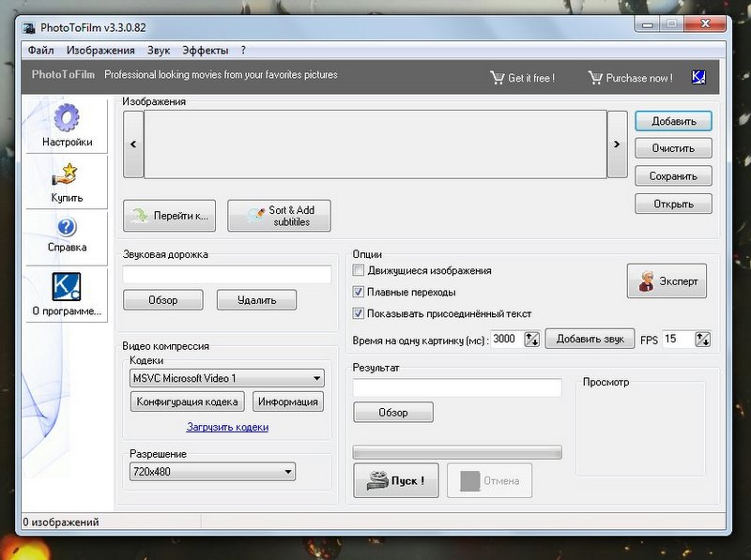
Task: Click the Изображения filmstrip area
Action: pyautogui.click(x=375, y=144)
